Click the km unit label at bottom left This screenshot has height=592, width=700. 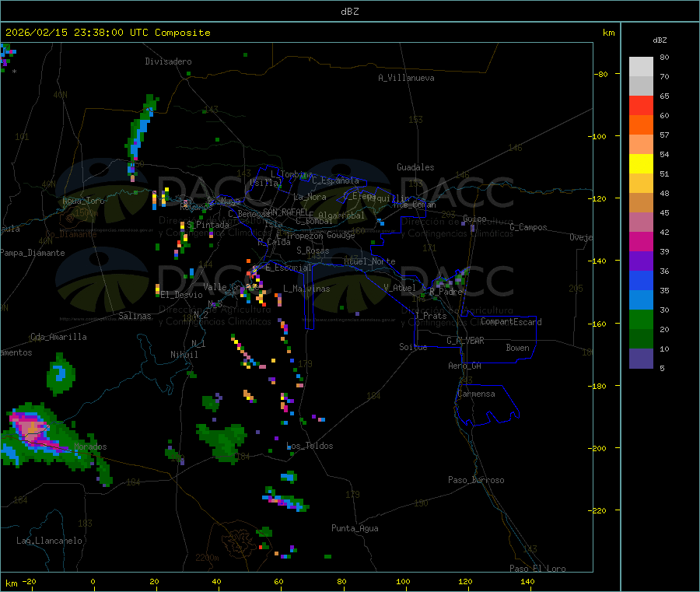click(x=12, y=583)
